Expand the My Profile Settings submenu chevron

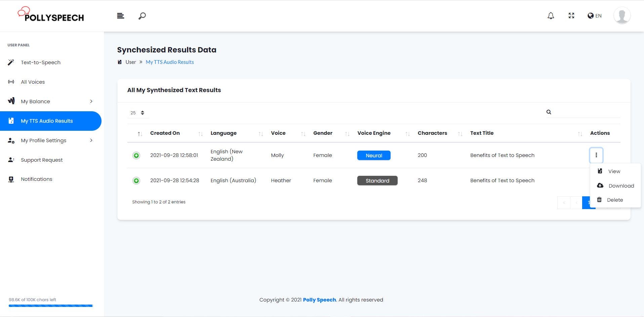pyautogui.click(x=91, y=141)
